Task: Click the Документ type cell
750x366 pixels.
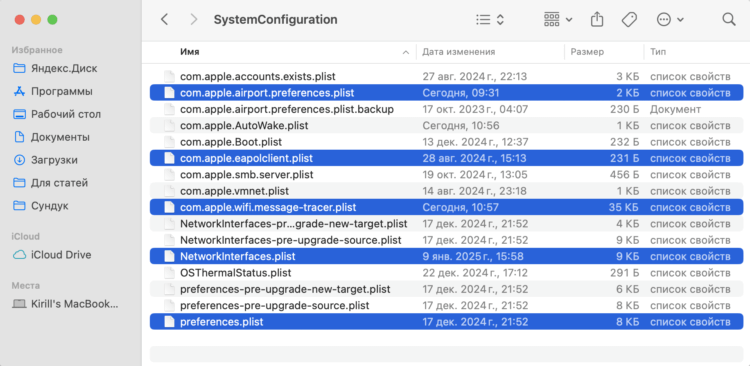Action: coord(675,109)
